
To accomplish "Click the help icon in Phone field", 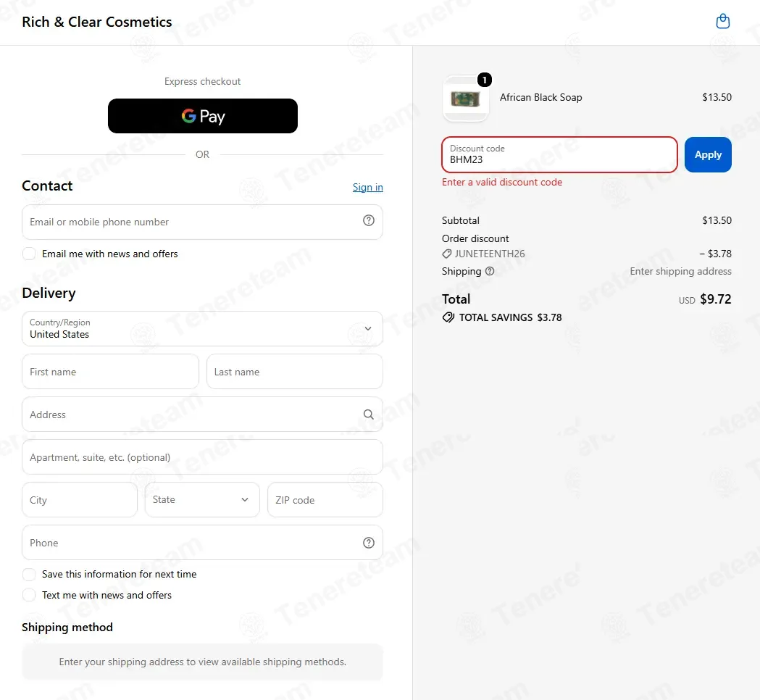I will pyautogui.click(x=368, y=543).
